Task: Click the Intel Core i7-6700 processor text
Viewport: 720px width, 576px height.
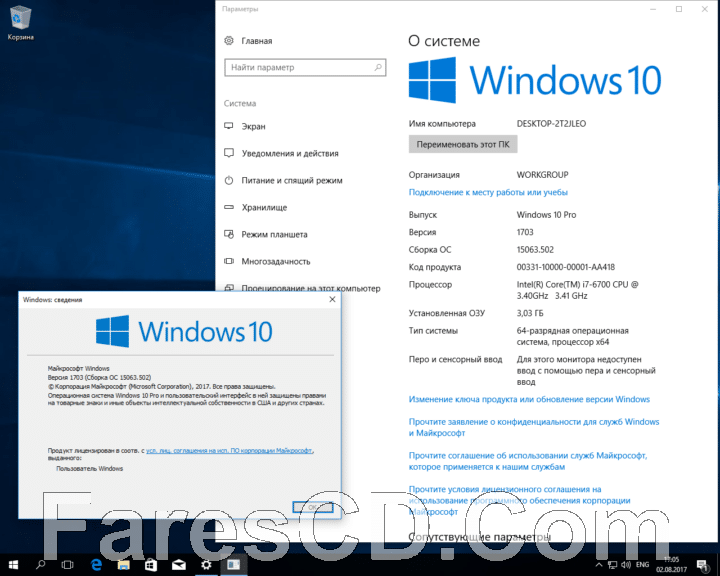Action: click(577, 290)
